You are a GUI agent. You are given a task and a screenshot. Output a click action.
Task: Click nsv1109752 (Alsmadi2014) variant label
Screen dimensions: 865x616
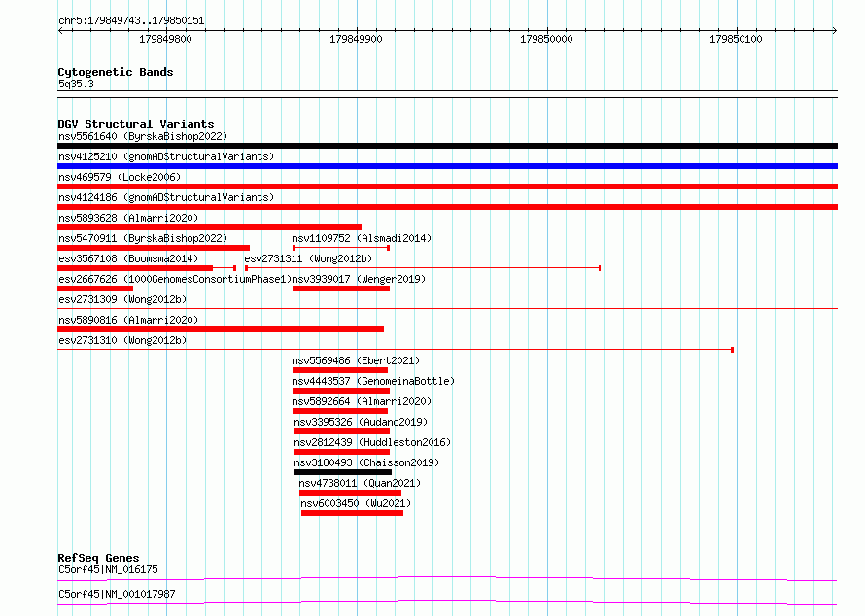362,238
